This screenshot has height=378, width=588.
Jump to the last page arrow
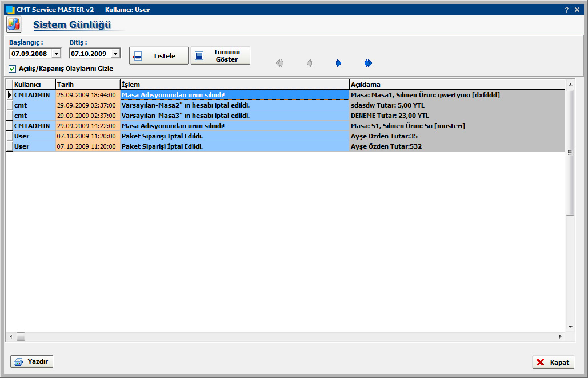(369, 63)
